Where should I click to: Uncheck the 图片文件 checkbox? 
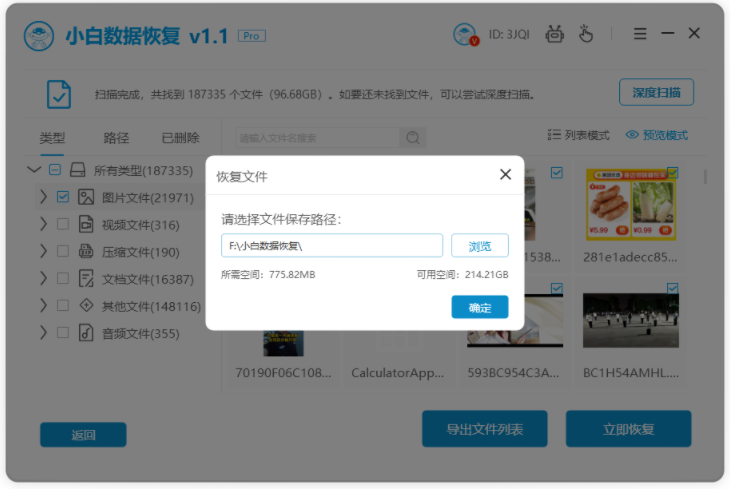click(63, 197)
